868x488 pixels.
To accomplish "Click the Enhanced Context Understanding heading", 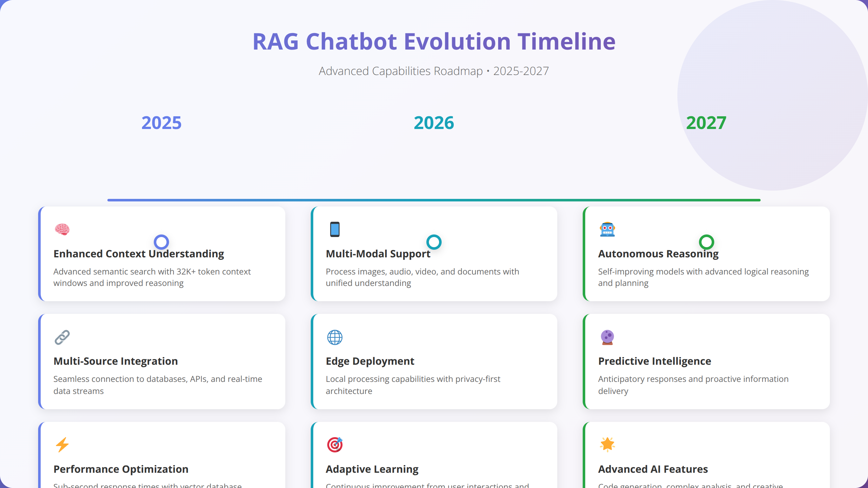I will pos(139,254).
